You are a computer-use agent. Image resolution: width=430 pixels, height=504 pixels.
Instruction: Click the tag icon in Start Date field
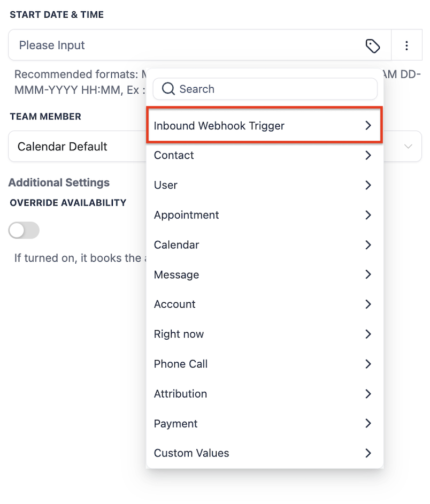pos(372,45)
